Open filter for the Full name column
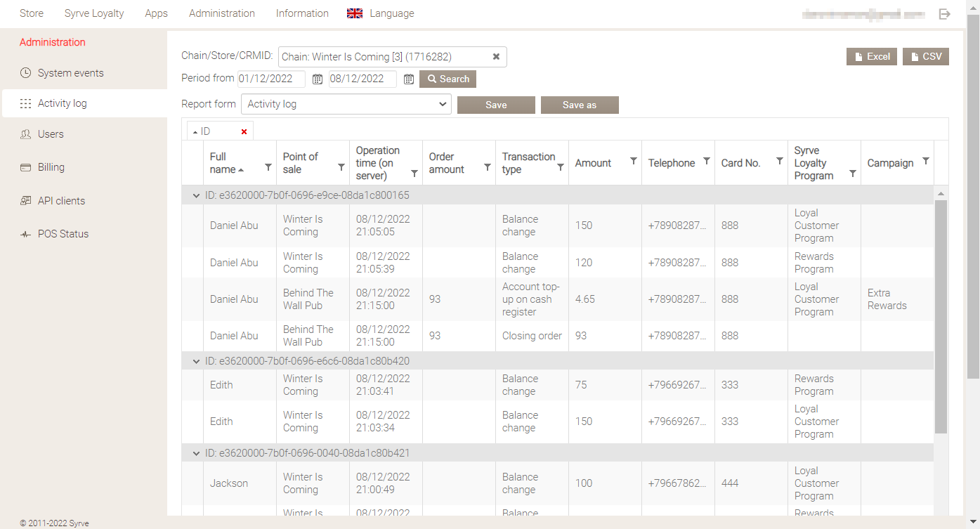The image size is (980, 529). pos(268,167)
